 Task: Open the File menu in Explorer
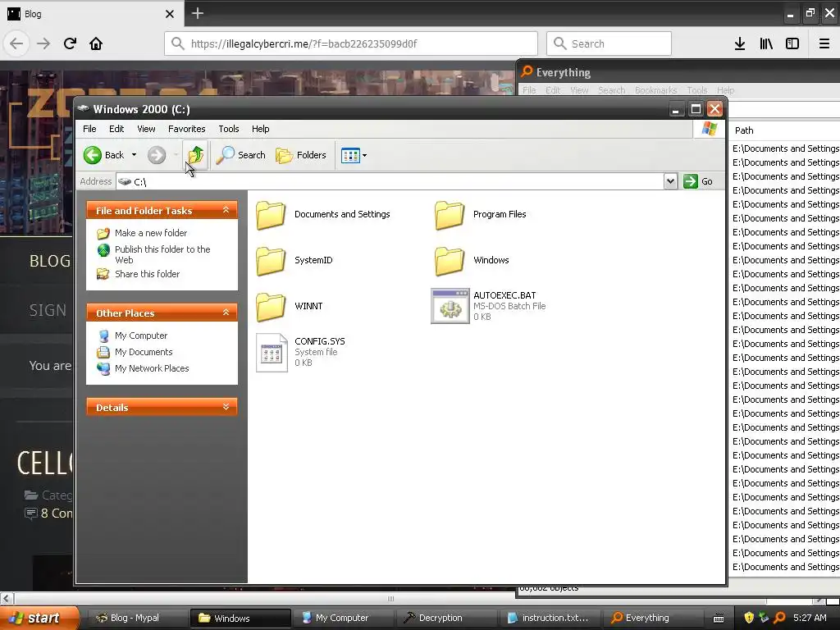click(x=89, y=129)
